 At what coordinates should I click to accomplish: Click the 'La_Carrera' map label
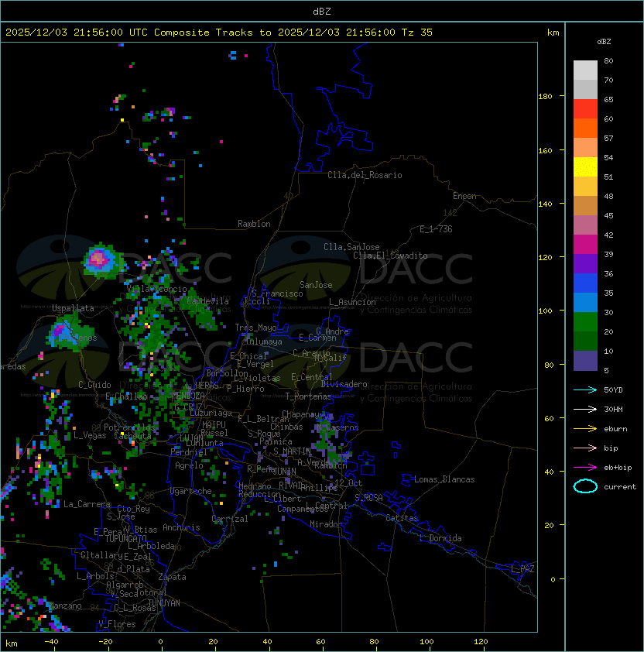coord(87,504)
